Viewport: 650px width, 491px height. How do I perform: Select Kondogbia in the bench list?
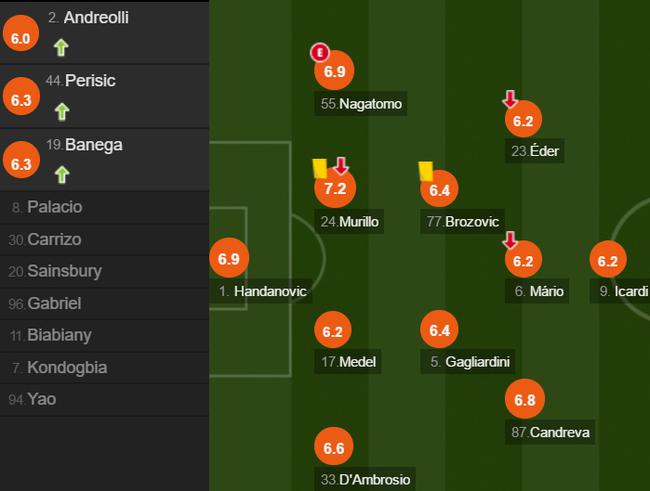point(104,367)
